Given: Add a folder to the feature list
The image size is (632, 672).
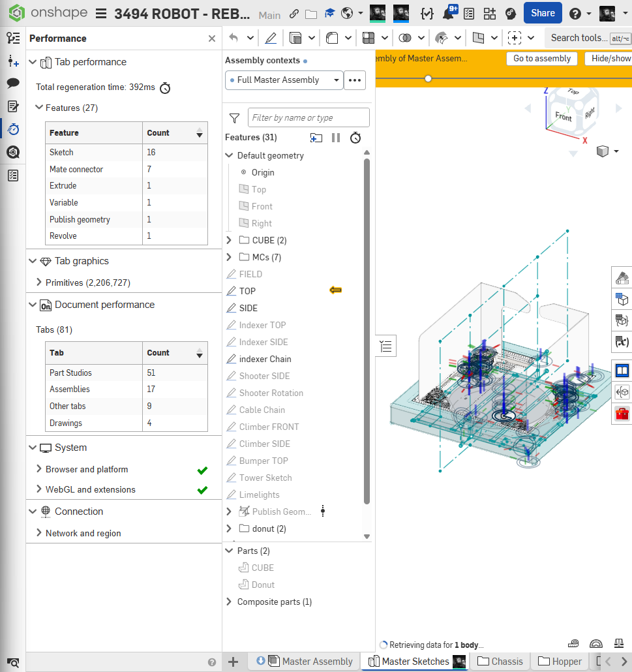Looking at the screenshot, I should (316, 138).
